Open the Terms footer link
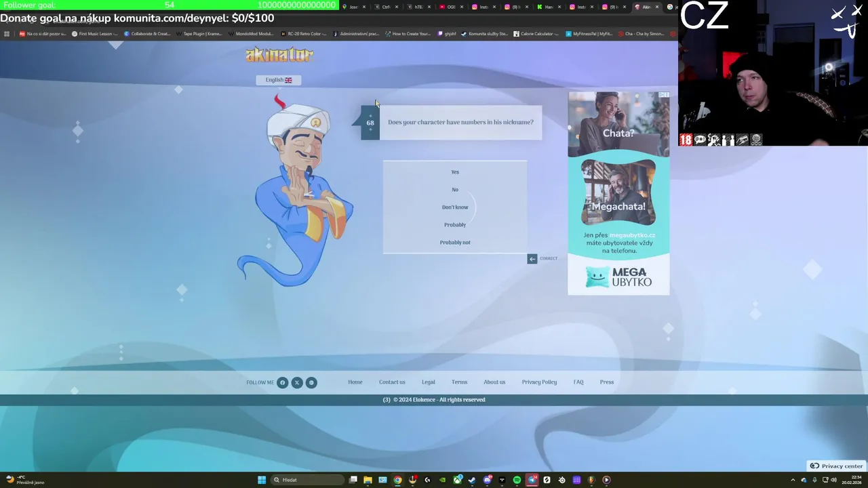Viewport: 868px width, 488px height. 459,382
